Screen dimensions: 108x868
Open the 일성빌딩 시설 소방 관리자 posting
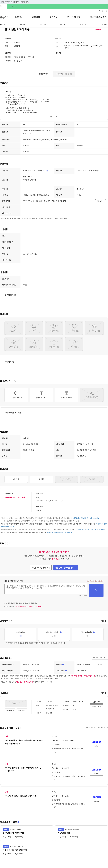20,796
